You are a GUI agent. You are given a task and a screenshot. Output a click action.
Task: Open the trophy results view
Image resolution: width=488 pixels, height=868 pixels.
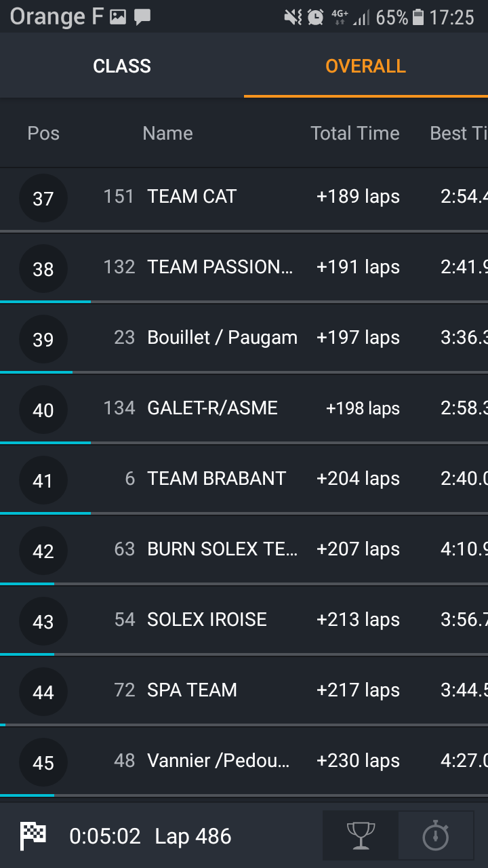tap(360, 835)
